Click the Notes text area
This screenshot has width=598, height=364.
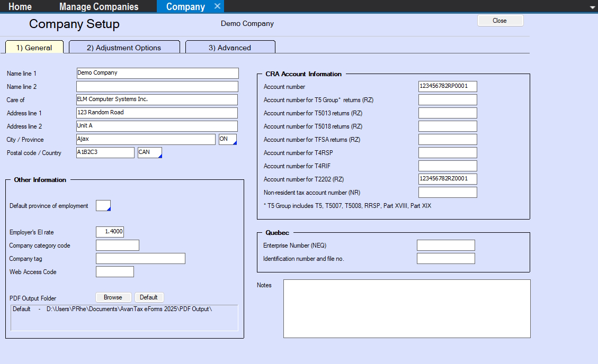pos(407,308)
